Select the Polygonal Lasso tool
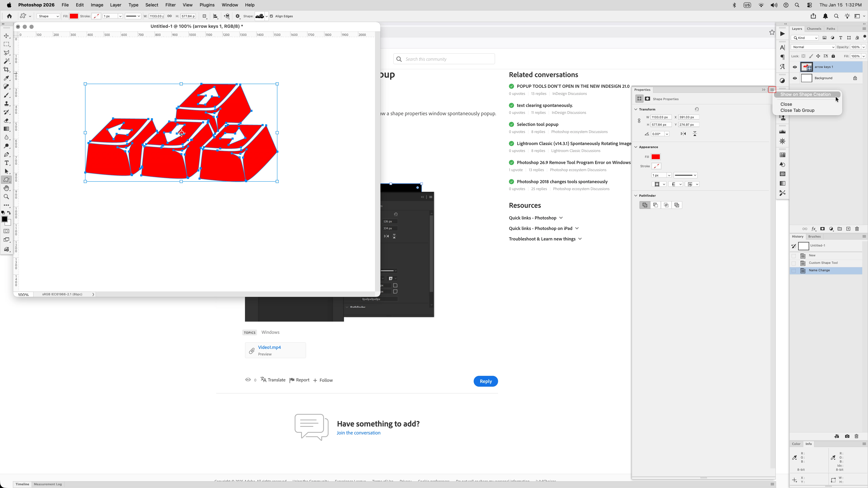The width and height of the screenshot is (868, 488). [x=6, y=53]
